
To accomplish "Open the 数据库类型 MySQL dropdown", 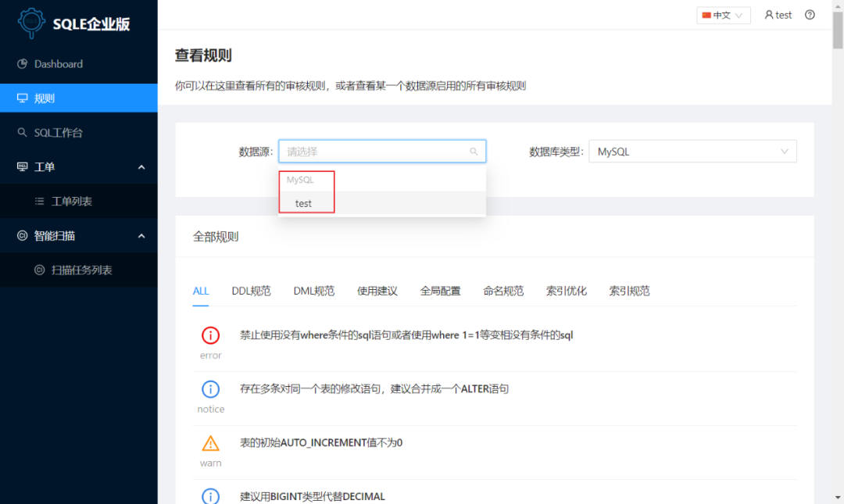I will 692,152.
